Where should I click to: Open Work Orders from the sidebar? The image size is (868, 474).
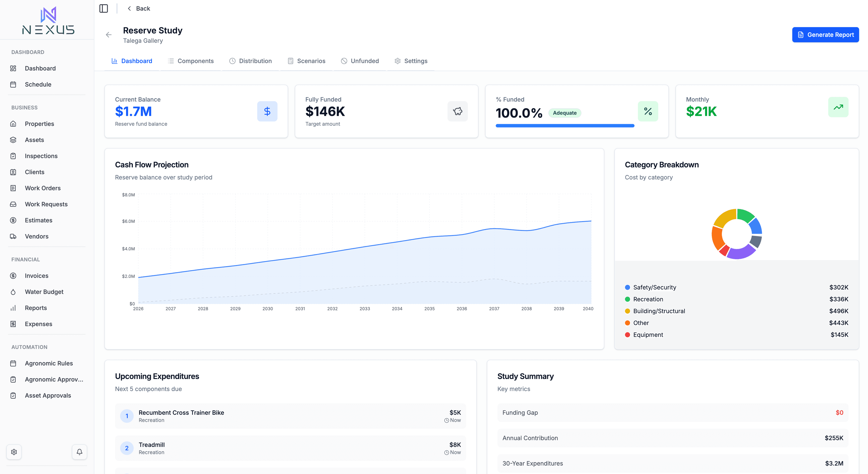[x=42, y=188]
